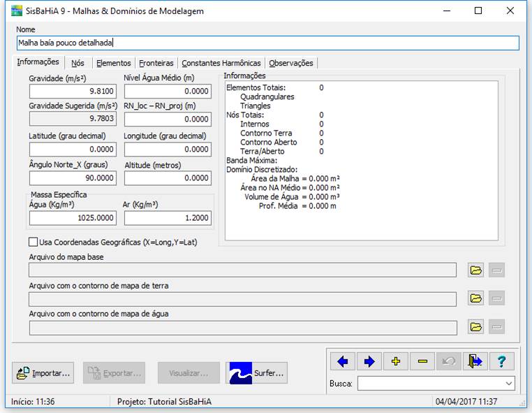Switch to the Nós tab
Screen dimensions: 532x413
click(77, 63)
